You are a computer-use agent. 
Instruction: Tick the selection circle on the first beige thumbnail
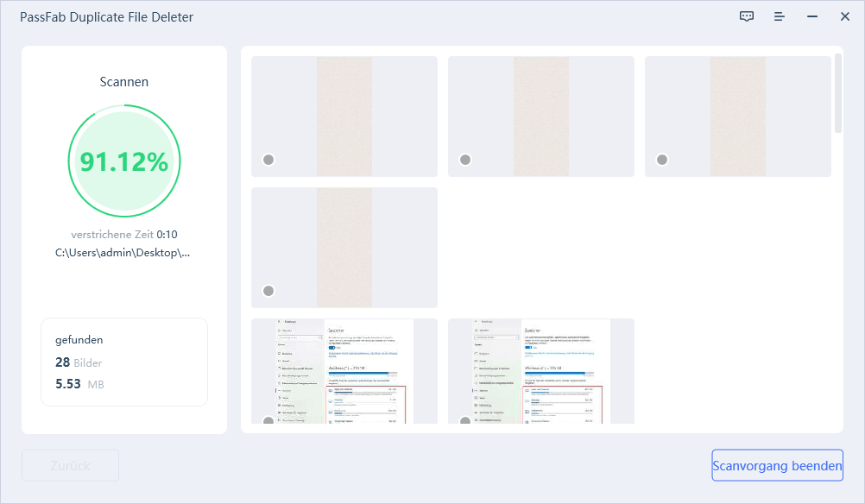coord(268,160)
